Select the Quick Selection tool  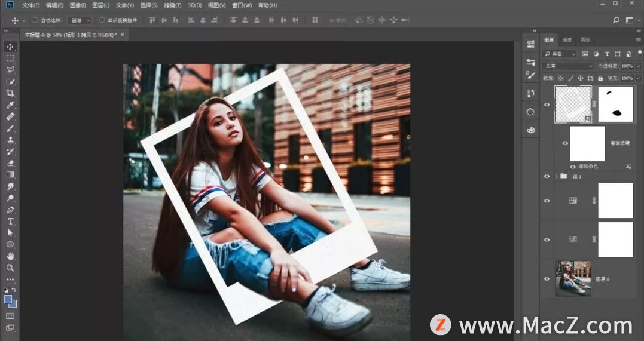pyautogui.click(x=10, y=81)
